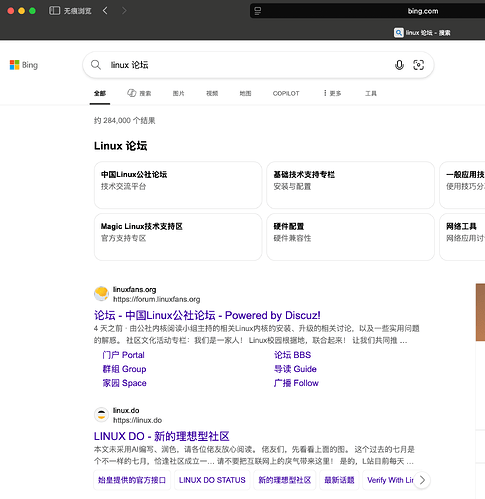Open the 中国Linux公社论坛 card
Viewport: 485px width, 499px height.
click(x=178, y=185)
